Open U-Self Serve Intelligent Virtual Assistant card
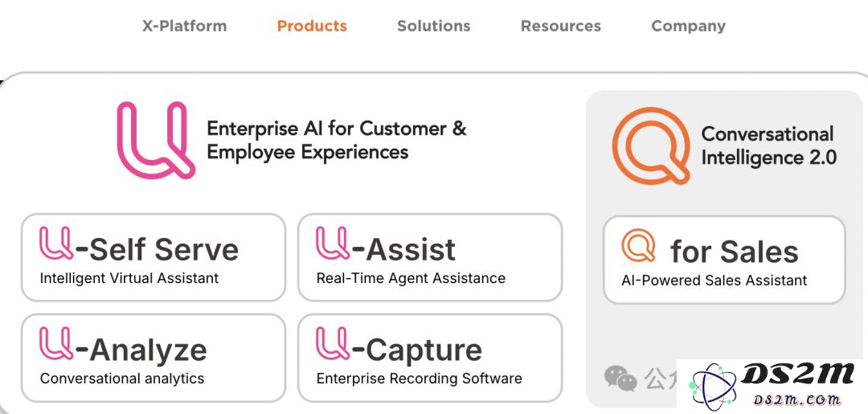 click(154, 257)
